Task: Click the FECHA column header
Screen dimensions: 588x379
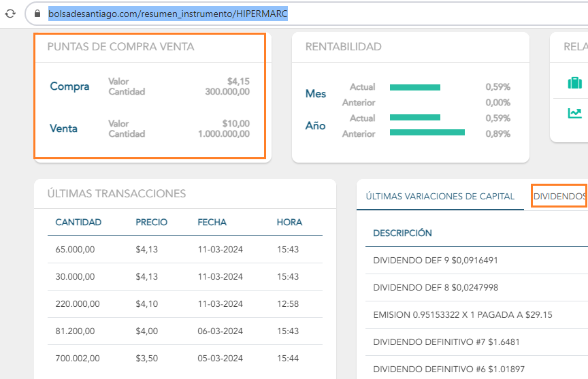Action: click(212, 223)
